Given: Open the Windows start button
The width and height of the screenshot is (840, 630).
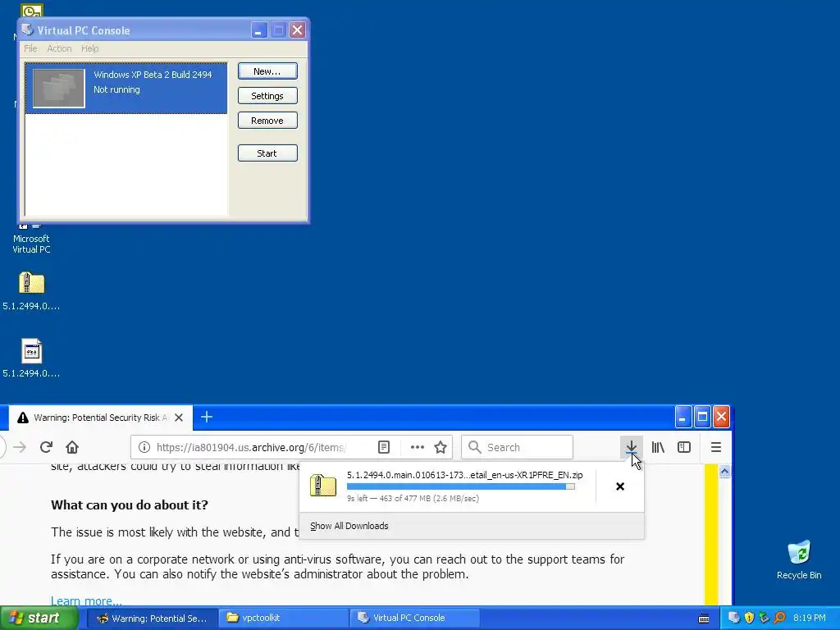Looking at the screenshot, I should (39, 618).
